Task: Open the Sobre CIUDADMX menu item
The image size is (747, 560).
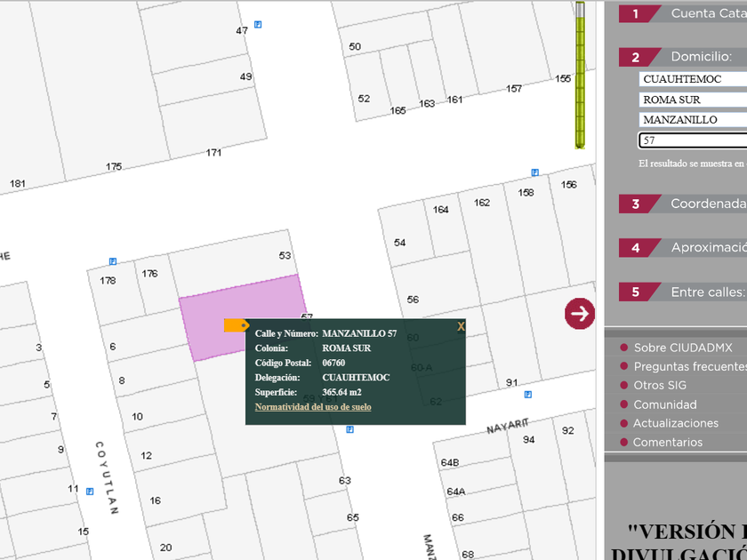Action: pyautogui.click(x=682, y=348)
